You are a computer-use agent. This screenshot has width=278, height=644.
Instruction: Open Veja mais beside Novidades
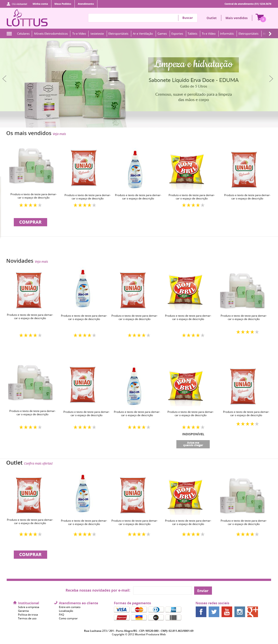[41, 262]
